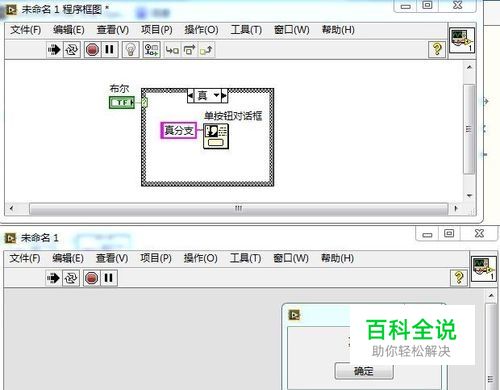Open 窗口(W) menu in front panel window
Image resolution: width=500 pixels, height=390 pixels.
[291, 258]
